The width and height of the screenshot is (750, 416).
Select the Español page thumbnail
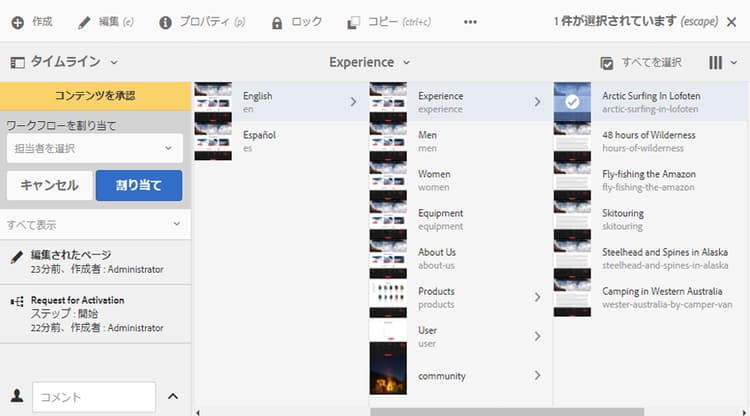pyautogui.click(x=213, y=141)
